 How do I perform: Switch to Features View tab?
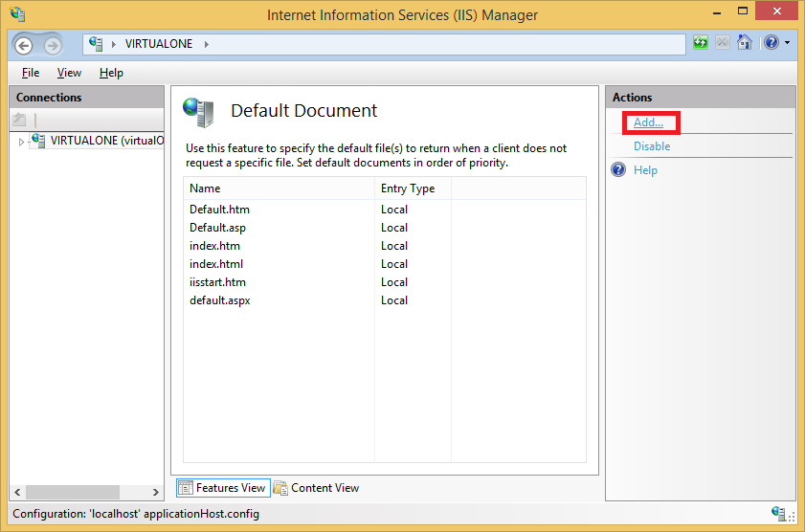coord(223,488)
